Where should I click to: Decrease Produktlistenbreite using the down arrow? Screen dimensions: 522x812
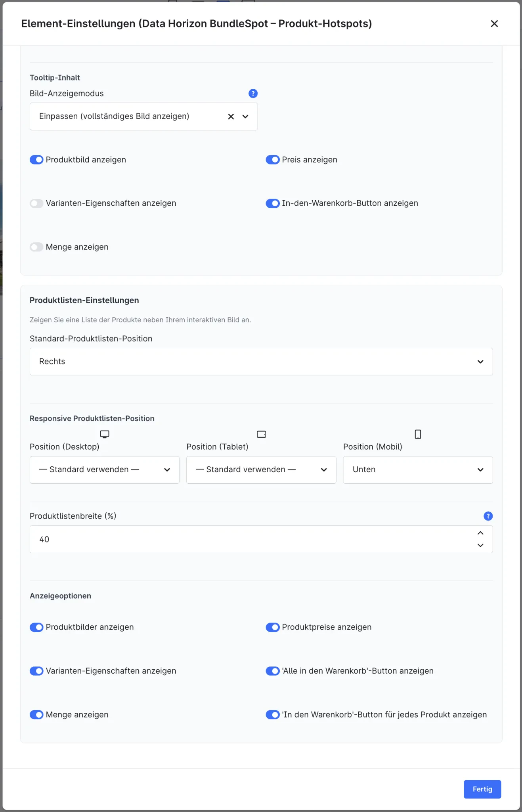pos(480,546)
